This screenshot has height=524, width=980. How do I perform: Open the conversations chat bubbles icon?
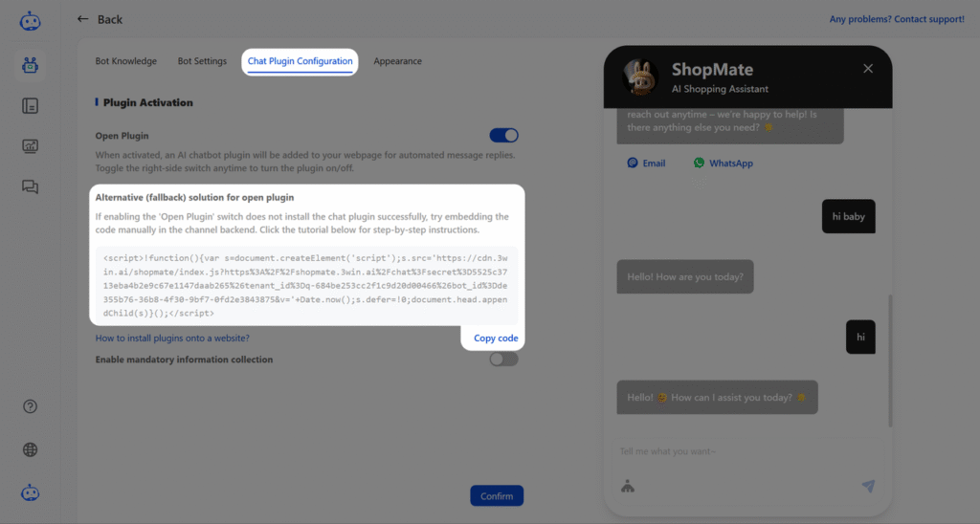[x=30, y=186]
